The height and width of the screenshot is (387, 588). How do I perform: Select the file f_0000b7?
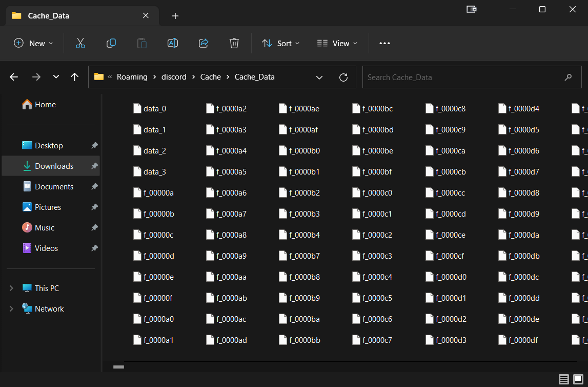coord(299,256)
